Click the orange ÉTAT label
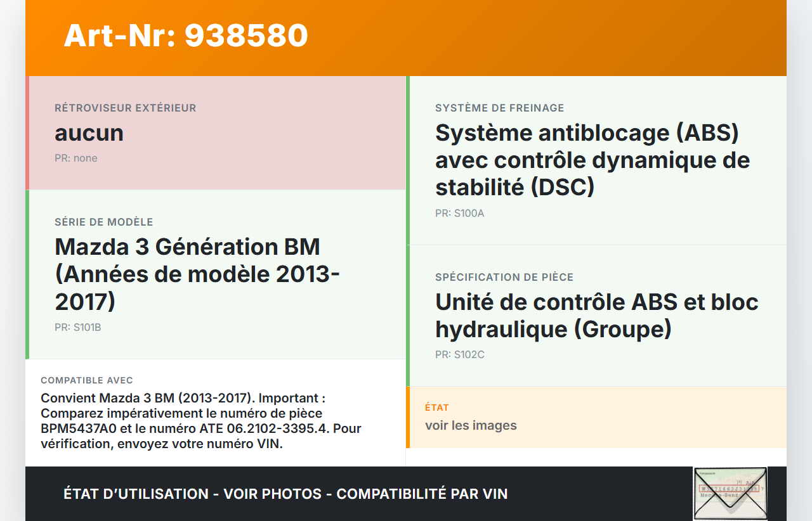This screenshot has width=812, height=521. click(x=437, y=408)
